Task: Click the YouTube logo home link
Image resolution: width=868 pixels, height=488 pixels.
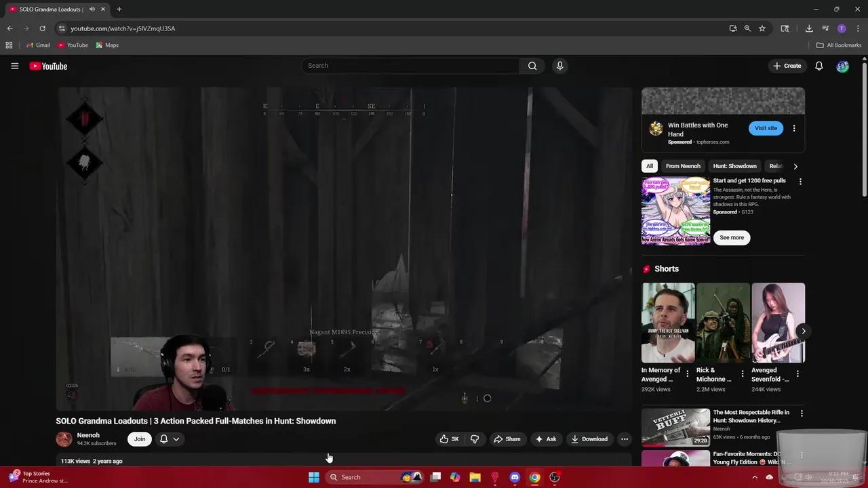Action: [x=48, y=66]
